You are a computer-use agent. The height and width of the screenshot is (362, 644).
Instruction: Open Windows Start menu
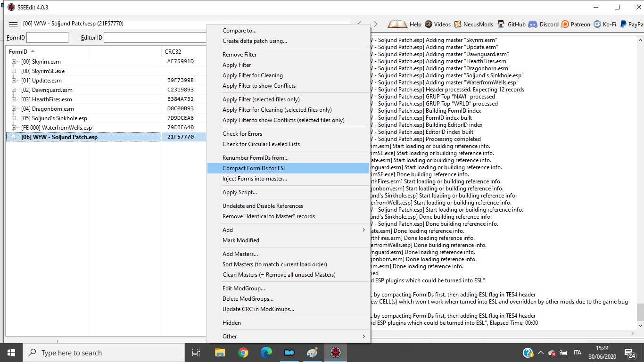pyautogui.click(x=11, y=353)
